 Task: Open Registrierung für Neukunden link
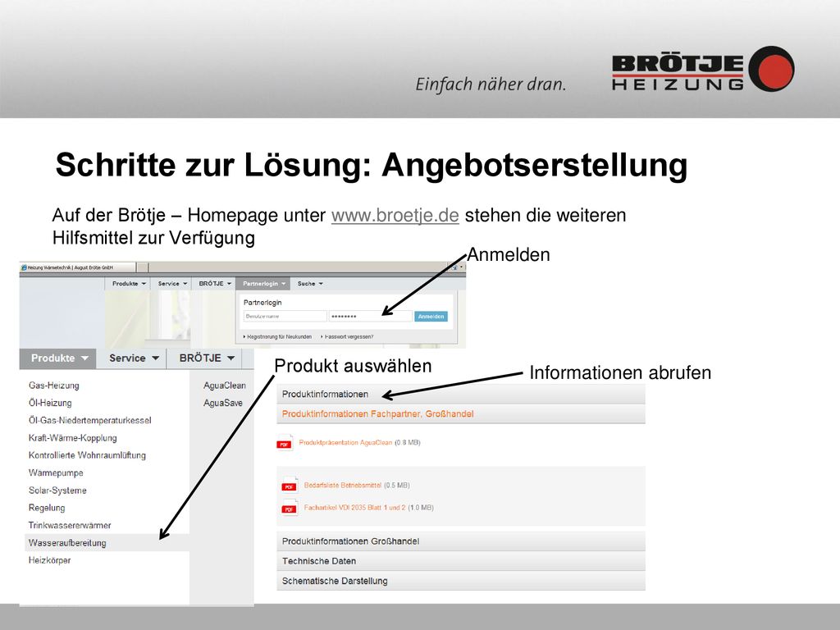(277, 337)
